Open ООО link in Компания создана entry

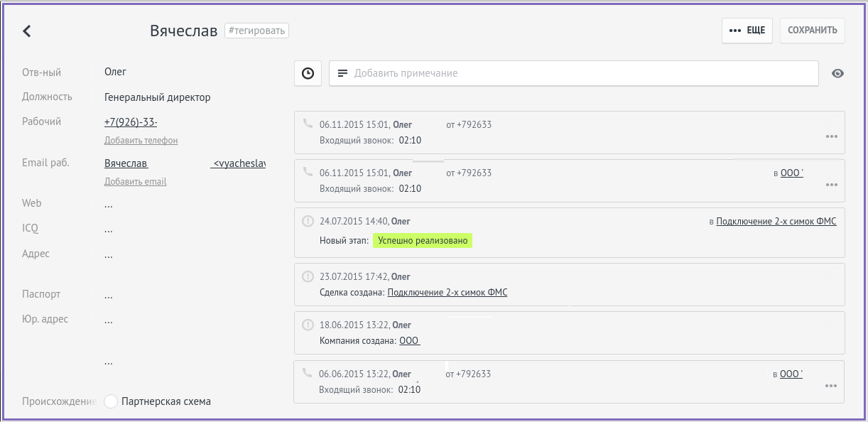click(x=410, y=340)
